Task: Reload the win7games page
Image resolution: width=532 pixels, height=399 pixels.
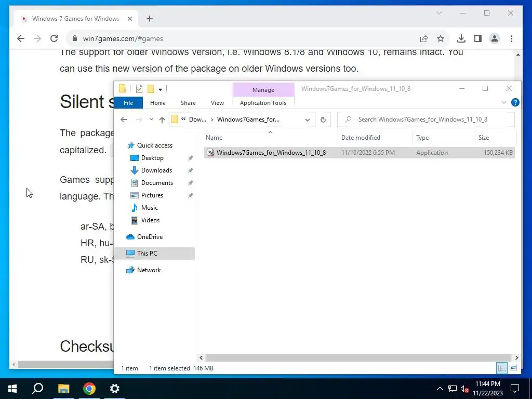Action: click(54, 38)
